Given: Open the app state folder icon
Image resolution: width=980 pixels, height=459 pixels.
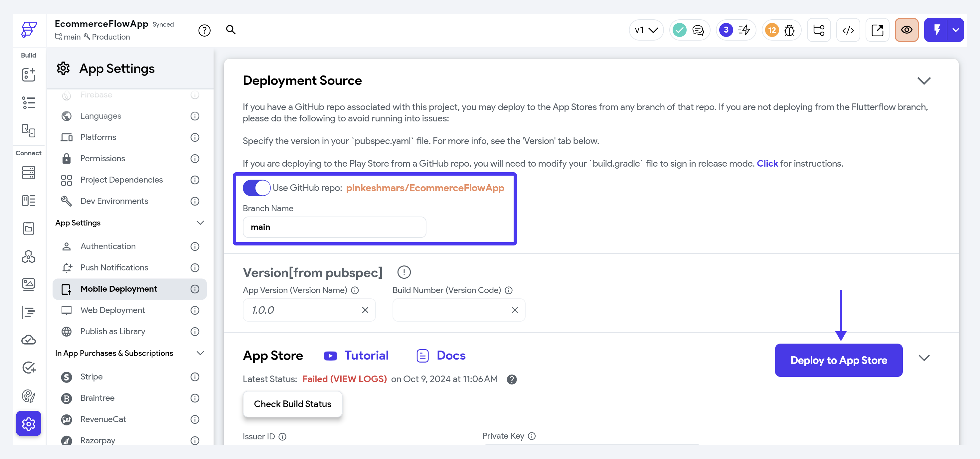Looking at the screenshot, I should 29,229.
